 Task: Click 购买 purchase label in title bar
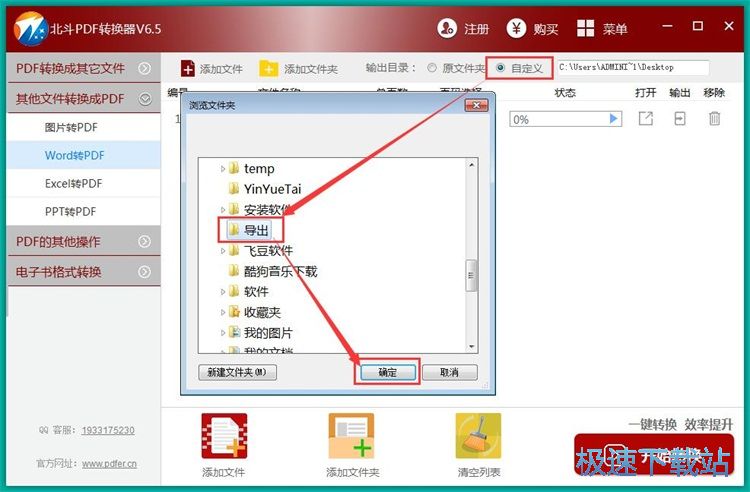point(546,29)
